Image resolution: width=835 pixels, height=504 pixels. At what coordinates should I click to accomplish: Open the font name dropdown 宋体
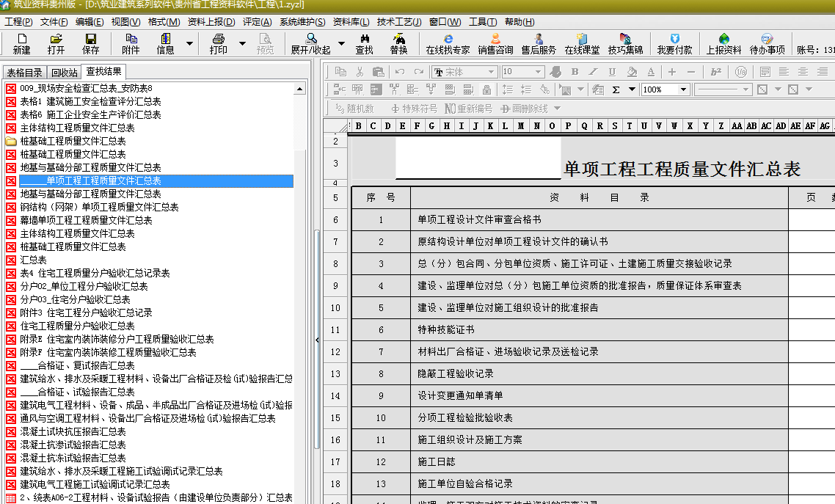490,72
